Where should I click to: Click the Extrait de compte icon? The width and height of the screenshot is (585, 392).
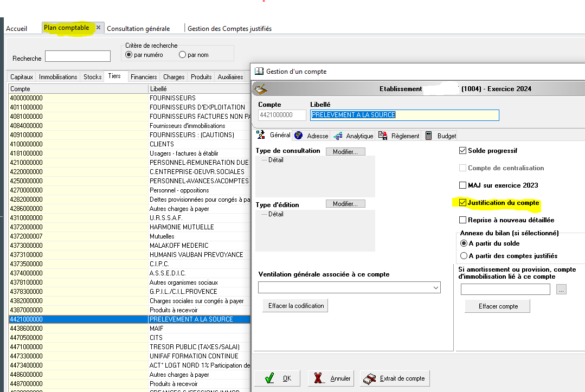[x=370, y=378]
